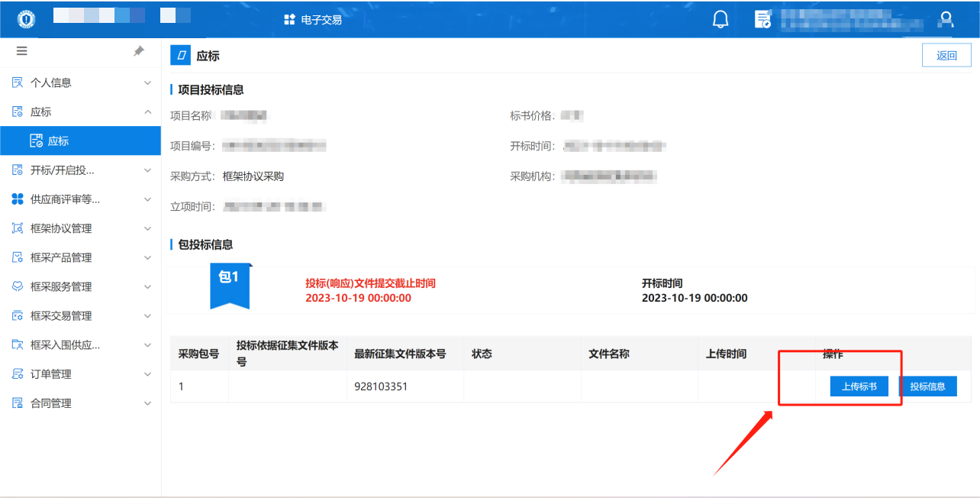Click the certificate document icon in header
The width and height of the screenshot is (980, 498).
coord(762,20)
